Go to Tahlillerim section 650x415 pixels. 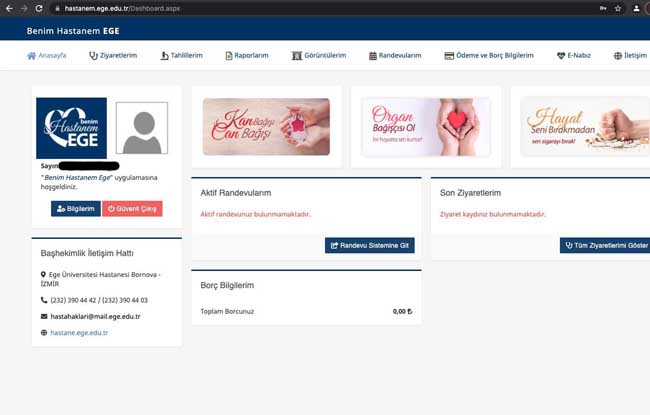181,56
